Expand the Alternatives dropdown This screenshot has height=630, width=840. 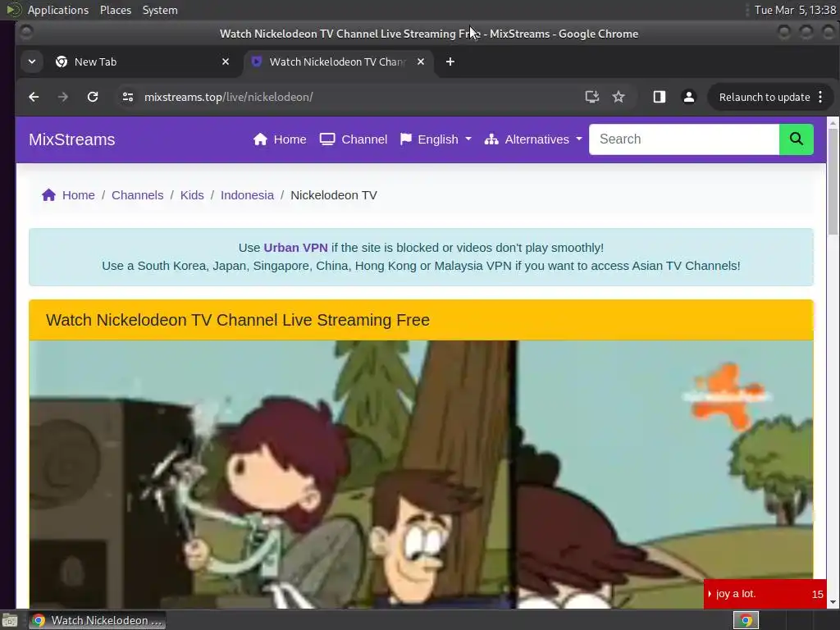point(533,139)
